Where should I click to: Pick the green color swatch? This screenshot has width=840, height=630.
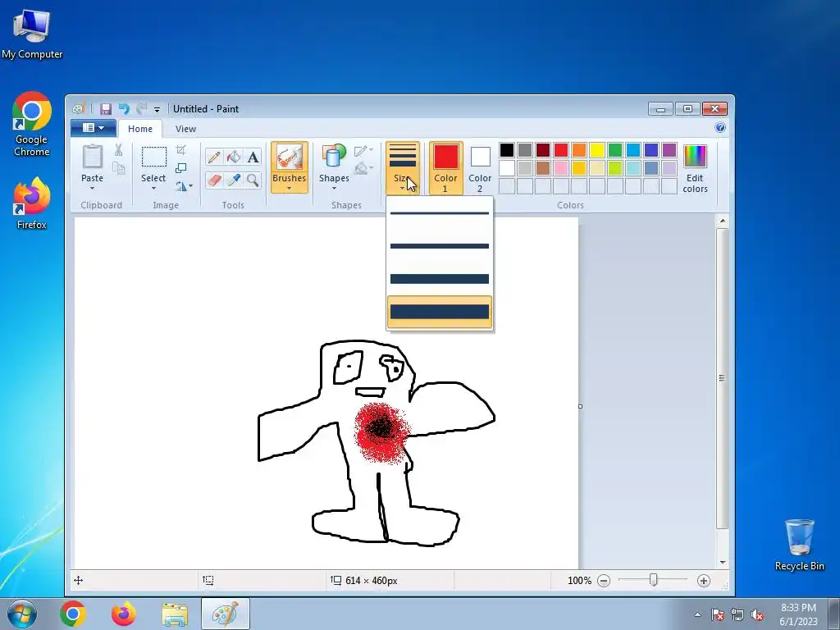(x=615, y=150)
